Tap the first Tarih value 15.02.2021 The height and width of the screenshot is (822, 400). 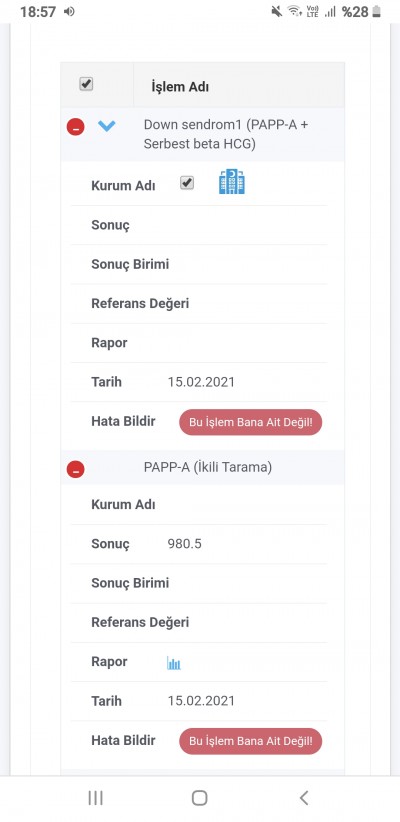(201, 382)
